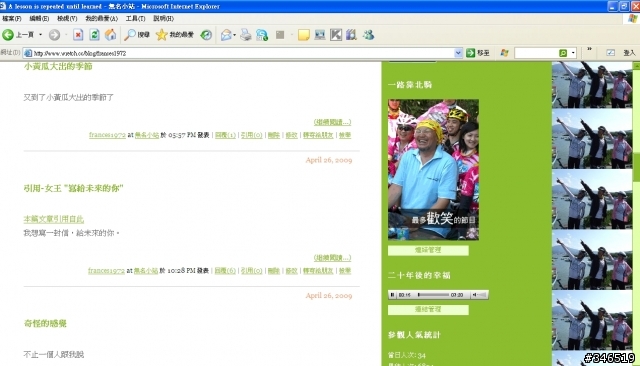Open the 我的最愛(A) Favorites menu
Viewport: 640px width, 366px height.
pos(101,19)
